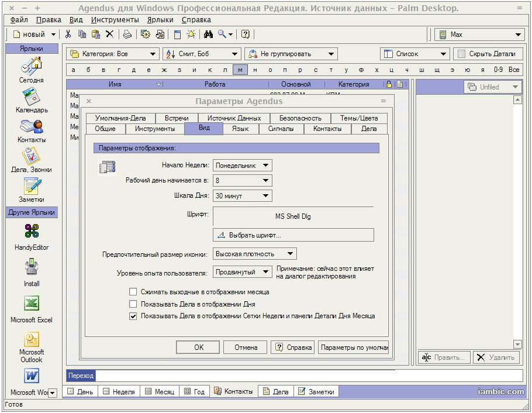
Task: Switch to the Темы/Цвета tab
Action: [359, 118]
